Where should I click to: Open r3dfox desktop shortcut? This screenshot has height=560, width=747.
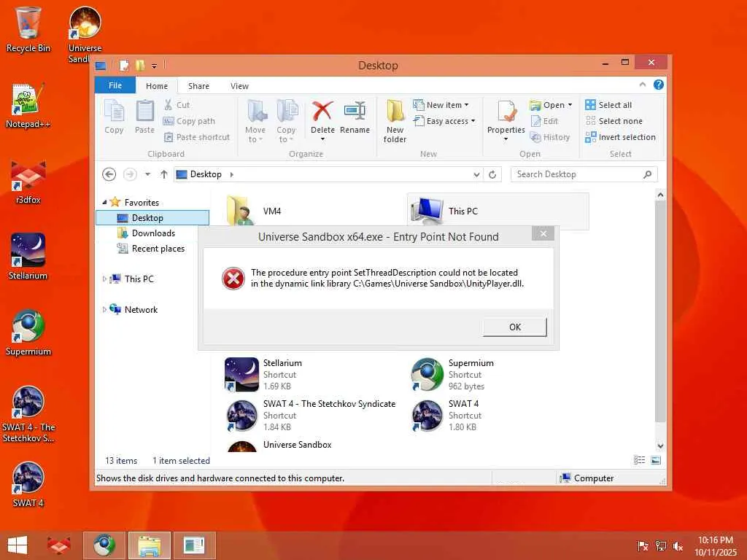tap(28, 182)
